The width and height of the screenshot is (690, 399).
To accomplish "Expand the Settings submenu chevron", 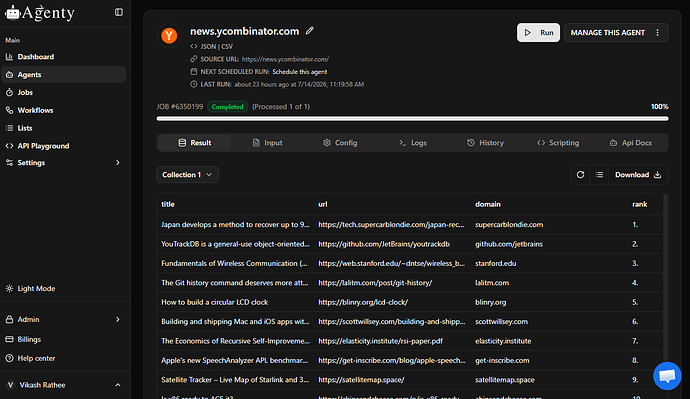I will 117,163.
